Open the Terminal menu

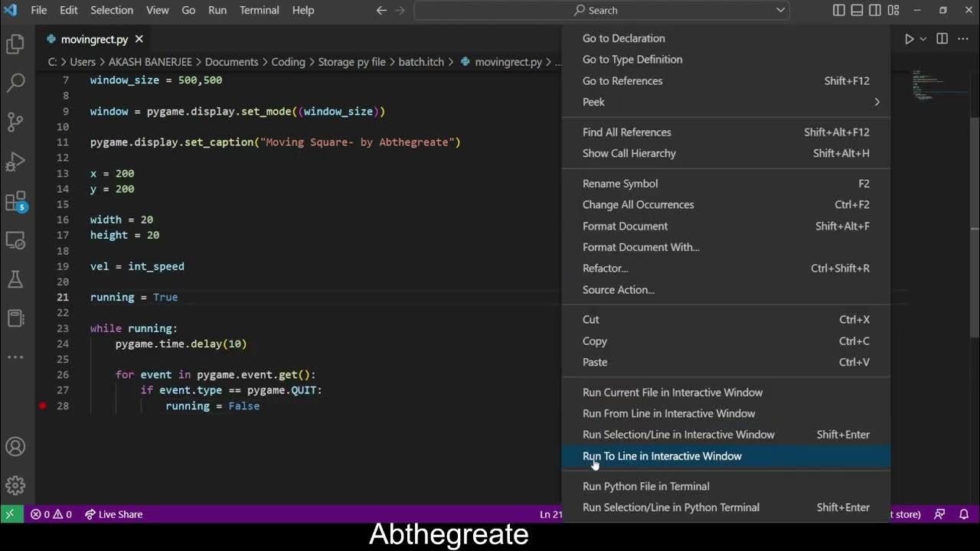click(259, 10)
